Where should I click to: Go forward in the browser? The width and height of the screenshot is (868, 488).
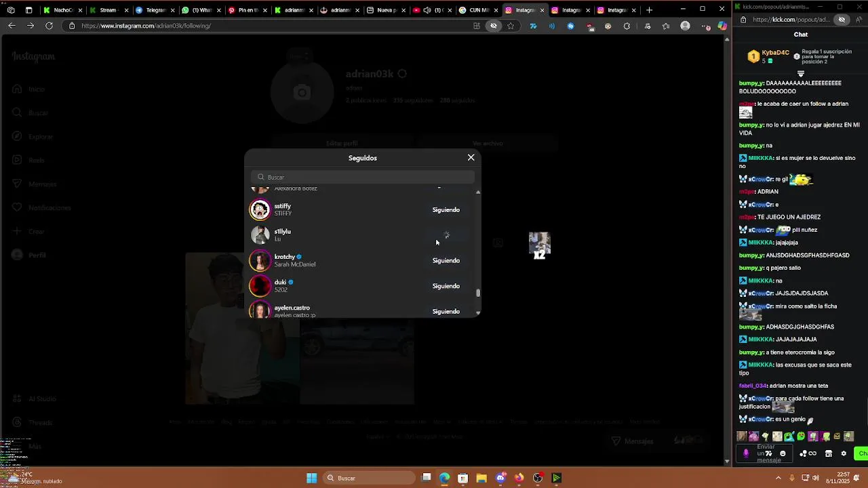pyautogui.click(x=31, y=25)
